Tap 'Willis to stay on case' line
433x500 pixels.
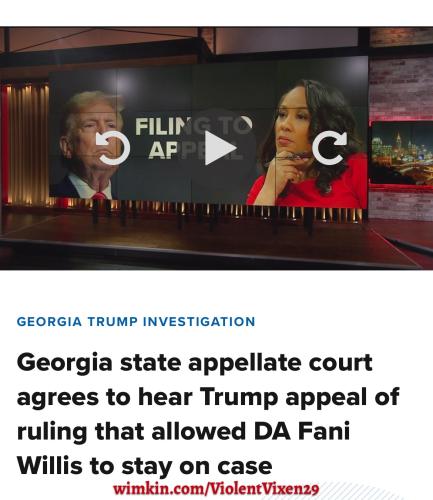[x=144, y=466]
